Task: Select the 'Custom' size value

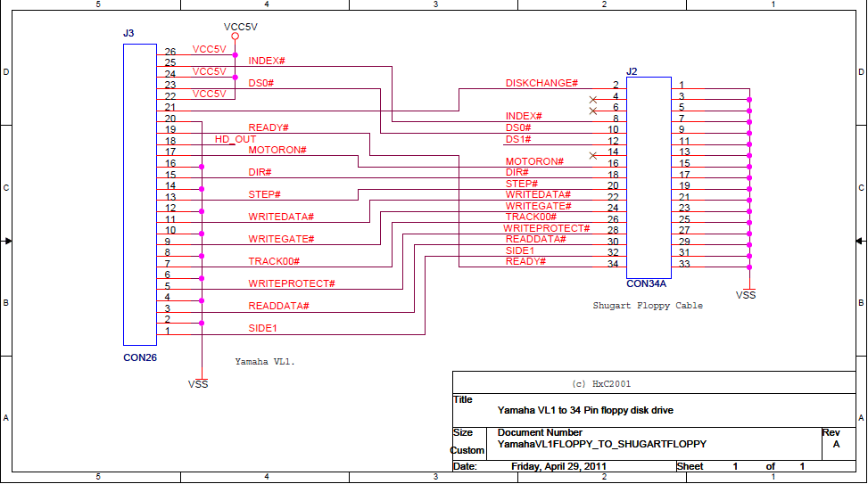Action: (x=467, y=450)
